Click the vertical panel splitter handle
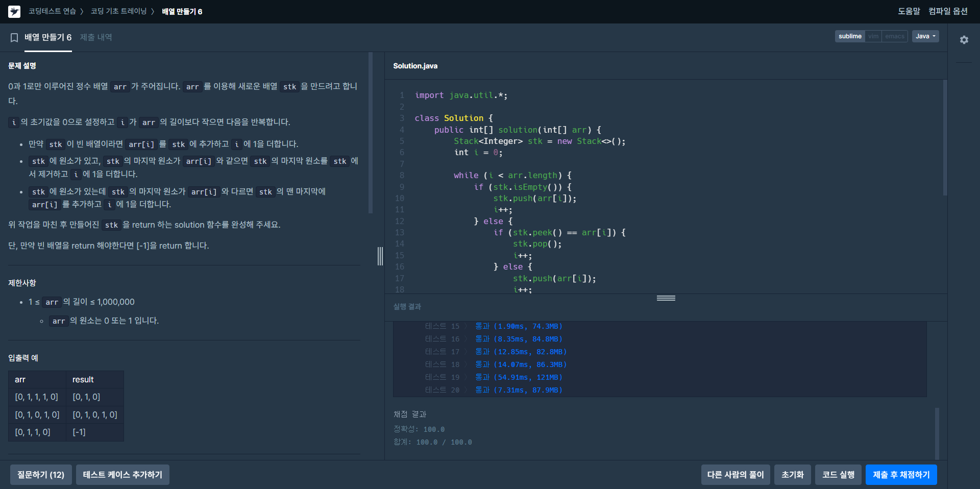 click(380, 256)
